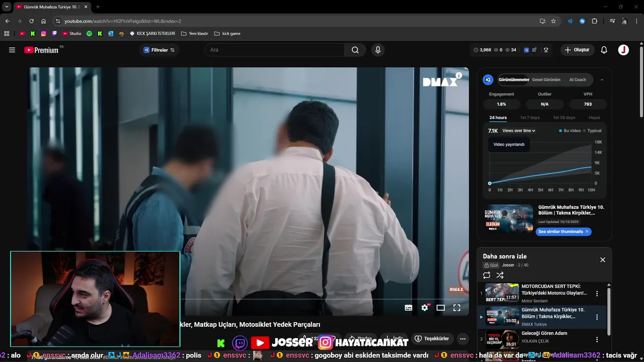
Task: Collapse the vidIQ panel chevron
Action: pyautogui.click(x=602, y=79)
